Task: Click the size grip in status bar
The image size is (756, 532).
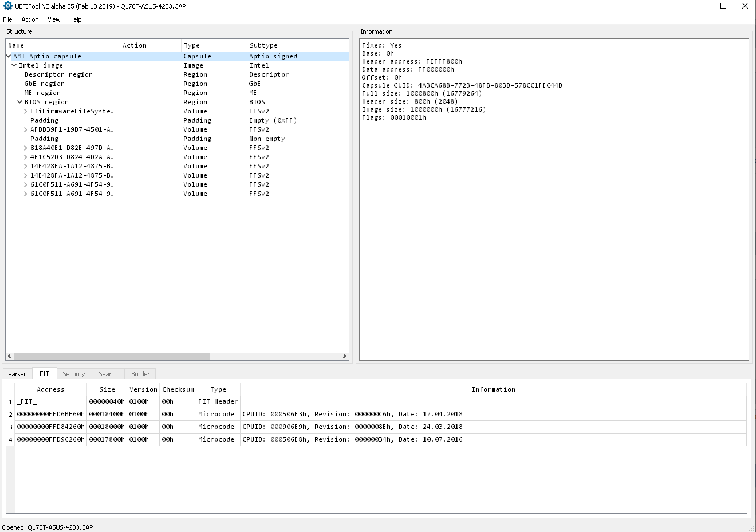Action: pos(751,527)
